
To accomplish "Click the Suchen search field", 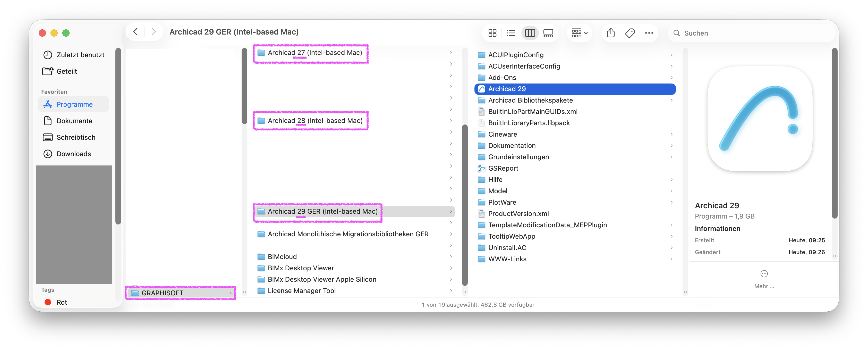I will pyautogui.click(x=751, y=33).
